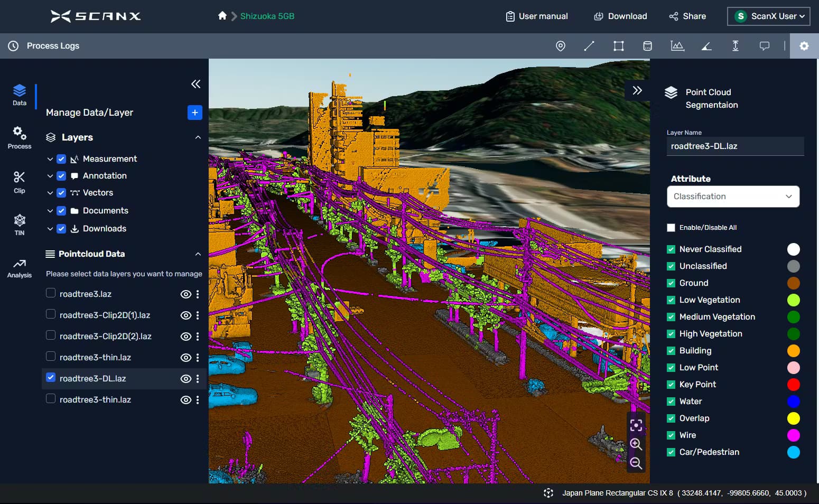Open the annotation comment tool
The height and width of the screenshot is (504, 819).
[x=764, y=46]
